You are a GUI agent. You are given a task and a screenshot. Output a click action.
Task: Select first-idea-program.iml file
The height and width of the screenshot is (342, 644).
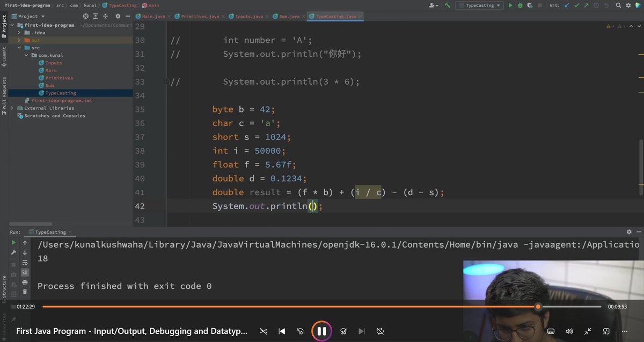point(61,100)
